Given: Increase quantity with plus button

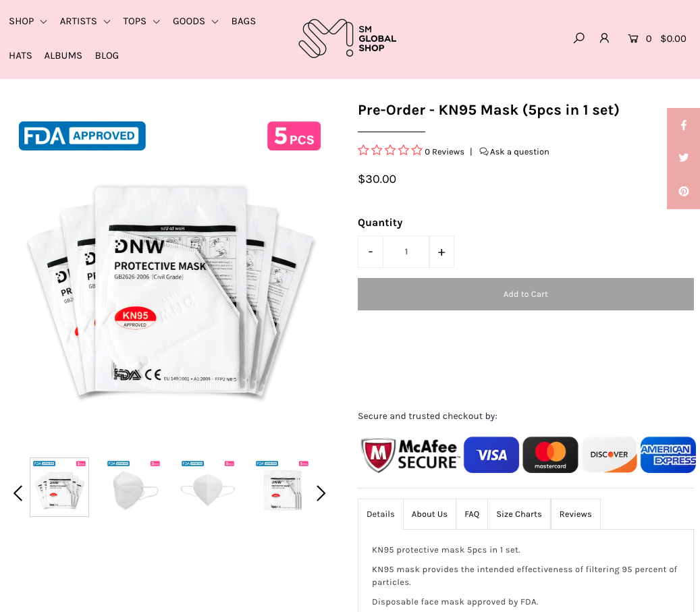Looking at the screenshot, I should (441, 252).
